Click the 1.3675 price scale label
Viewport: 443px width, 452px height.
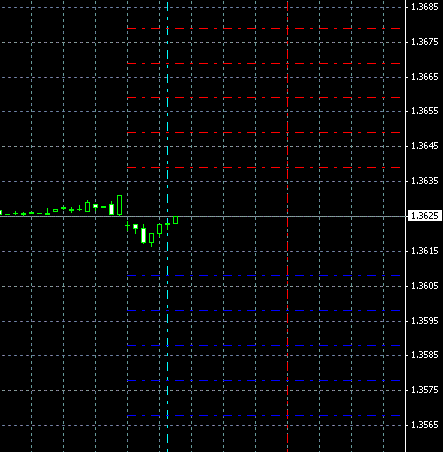425,42
